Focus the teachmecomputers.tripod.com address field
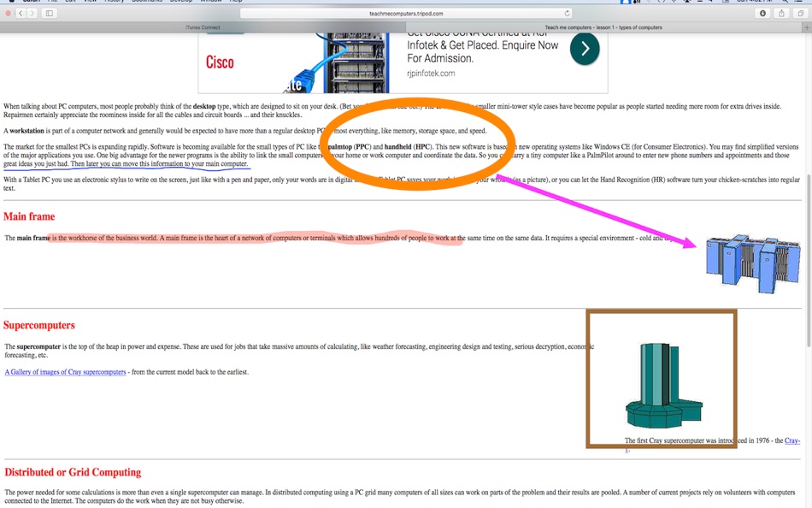Screen dimensions: 812x508 click(407, 14)
